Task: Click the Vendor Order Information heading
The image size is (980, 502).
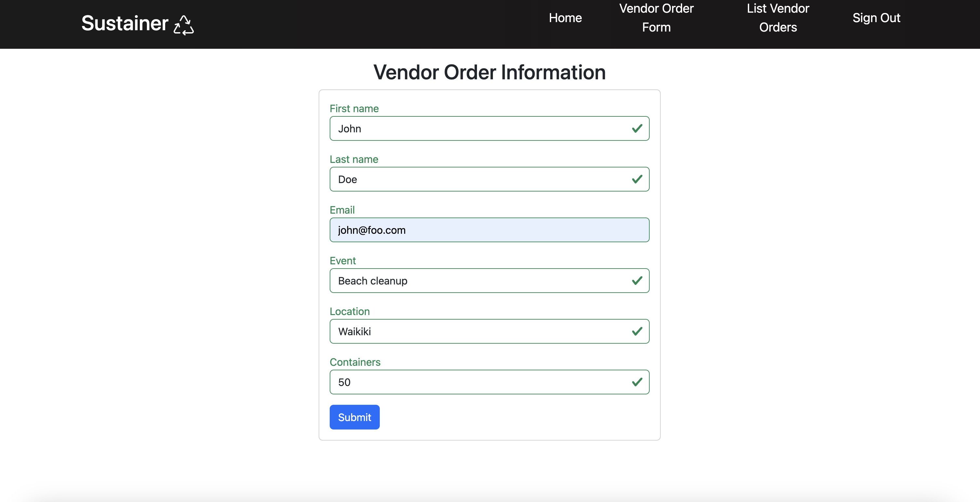Action: coord(489,72)
